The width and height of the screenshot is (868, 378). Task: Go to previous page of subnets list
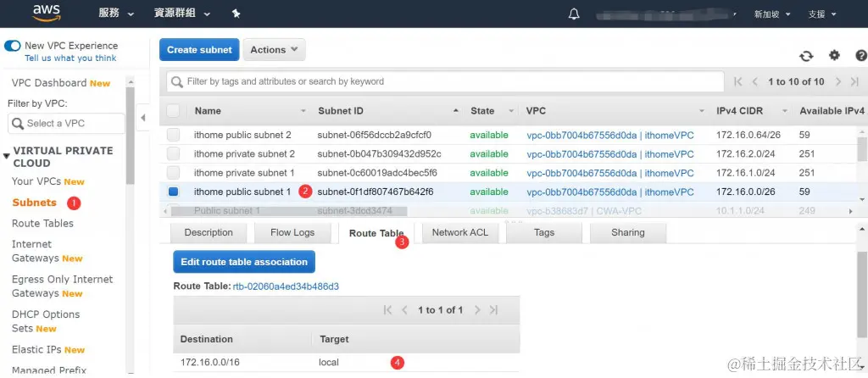[x=755, y=82]
